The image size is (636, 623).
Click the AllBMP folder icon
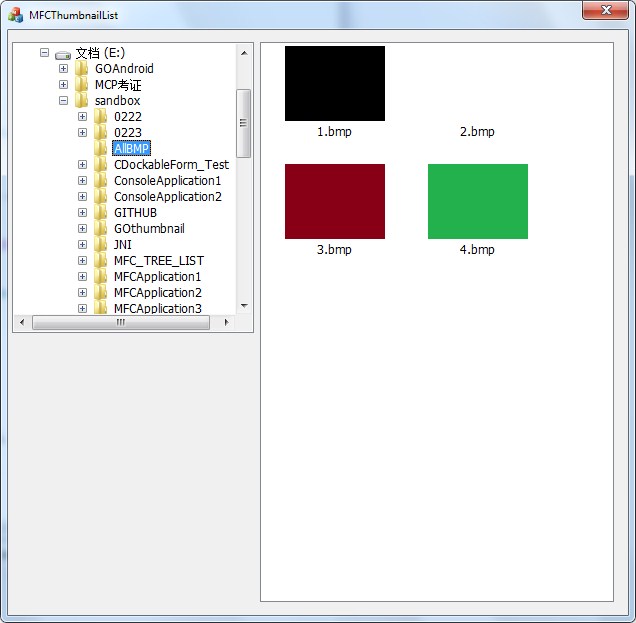coord(101,148)
